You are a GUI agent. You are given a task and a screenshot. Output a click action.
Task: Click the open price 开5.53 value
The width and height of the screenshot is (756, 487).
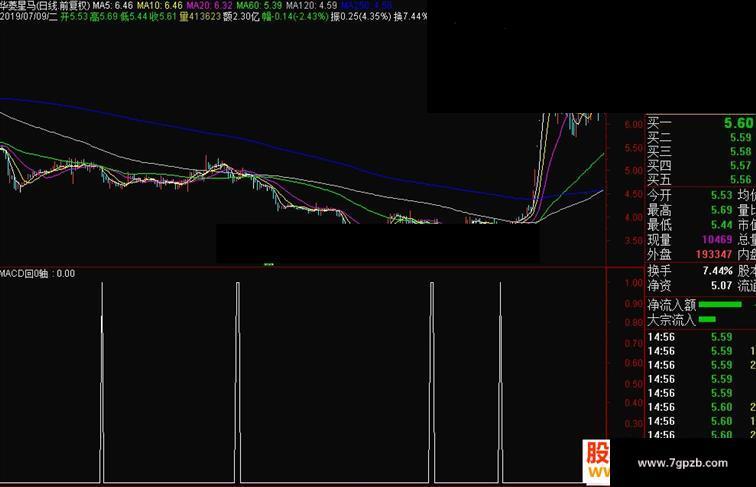(74, 17)
